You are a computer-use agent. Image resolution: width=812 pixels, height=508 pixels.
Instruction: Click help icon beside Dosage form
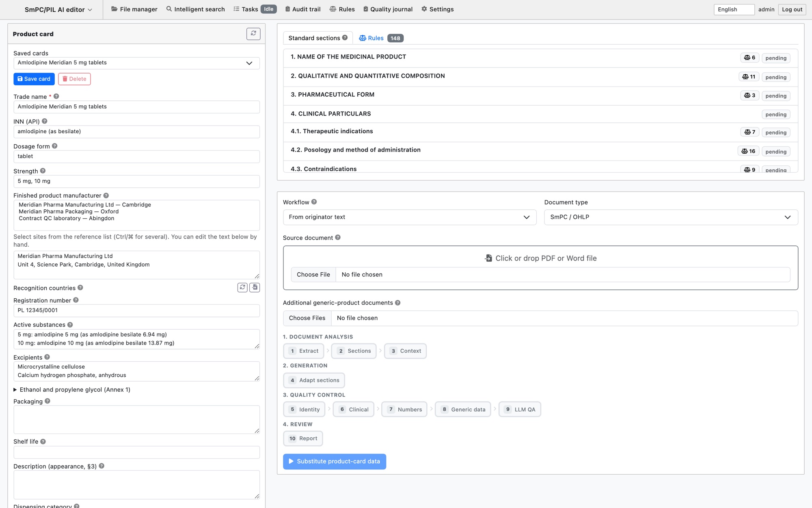coord(55,146)
